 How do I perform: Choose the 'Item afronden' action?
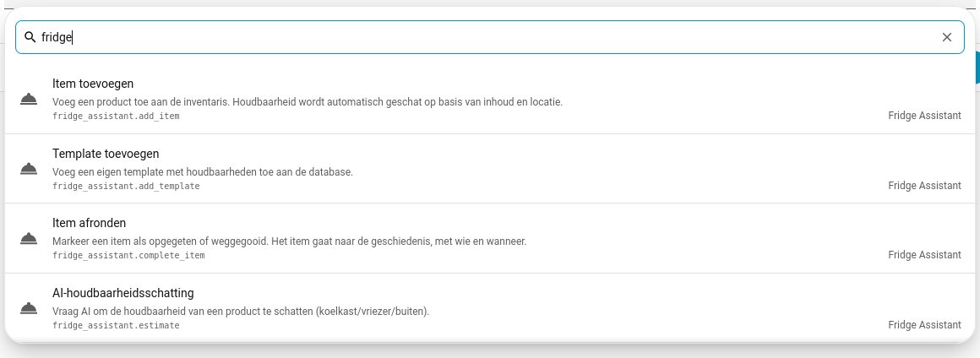coord(490,238)
